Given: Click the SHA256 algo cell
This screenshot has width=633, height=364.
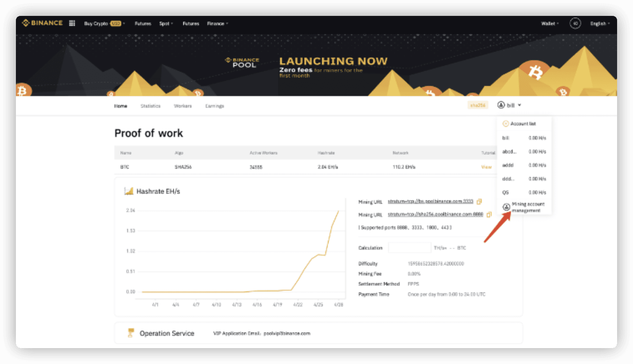Looking at the screenshot, I should [183, 167].
